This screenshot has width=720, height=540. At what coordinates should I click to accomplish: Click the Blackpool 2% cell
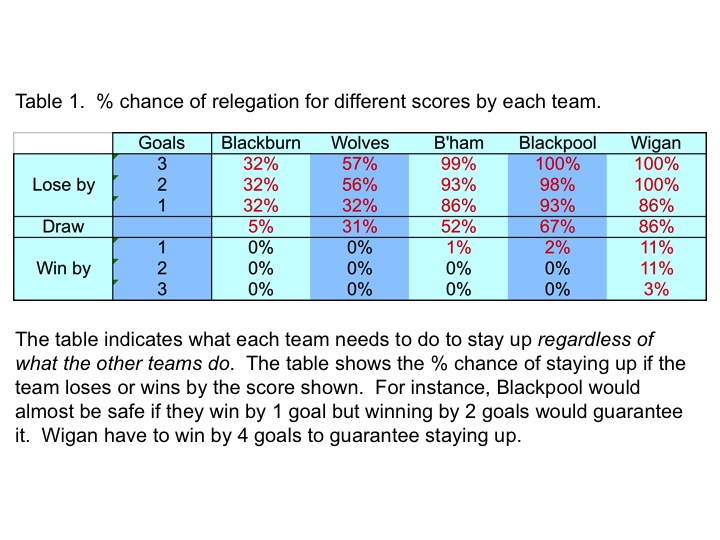(x=557, y=248)
